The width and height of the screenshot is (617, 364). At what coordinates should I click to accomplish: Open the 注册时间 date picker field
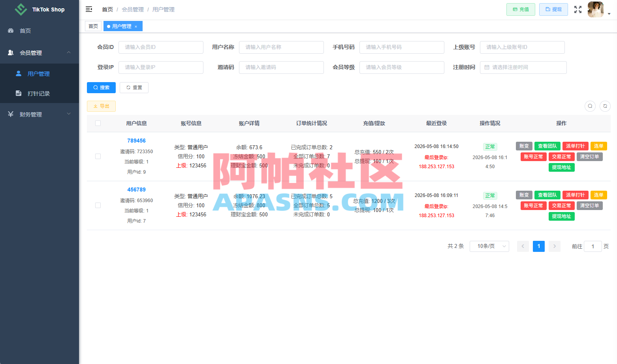[x=523, y=68]
